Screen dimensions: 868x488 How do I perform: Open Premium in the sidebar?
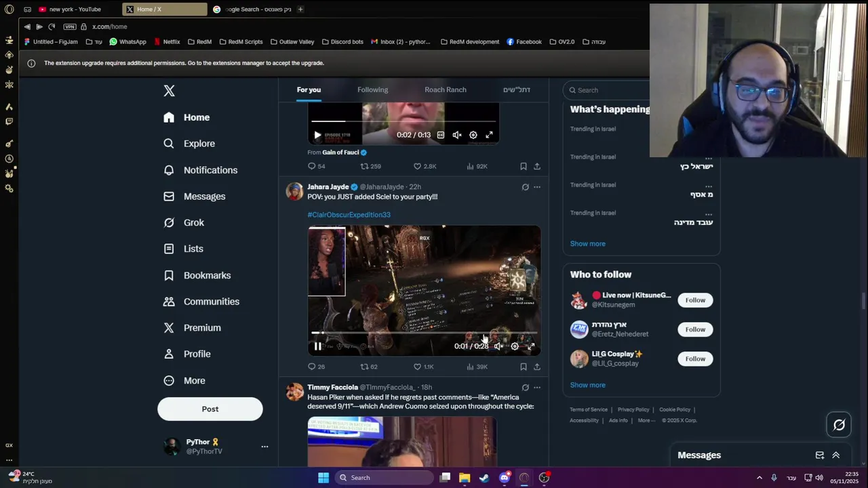pyautogui.click(x=193, y=327)
